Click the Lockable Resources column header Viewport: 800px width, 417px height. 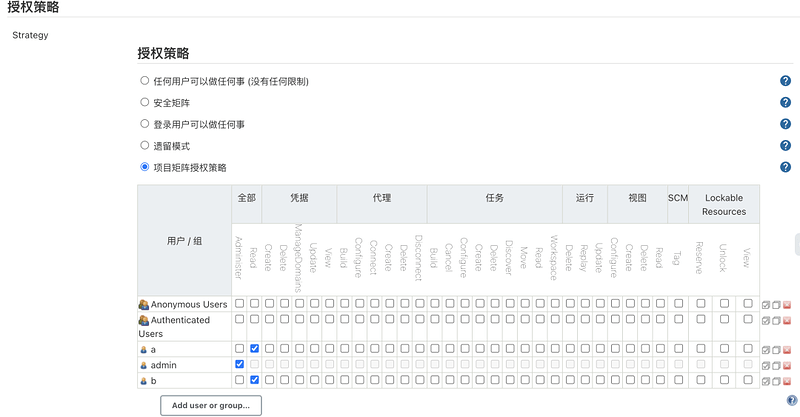(724, 205)
